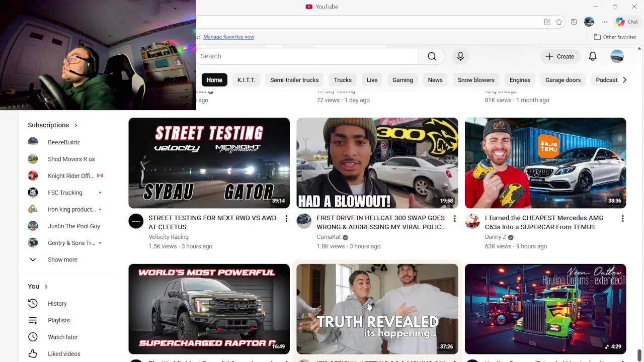
Task: Play the Temu Mercedes thumbnail
Action: [x=545, y=163]
